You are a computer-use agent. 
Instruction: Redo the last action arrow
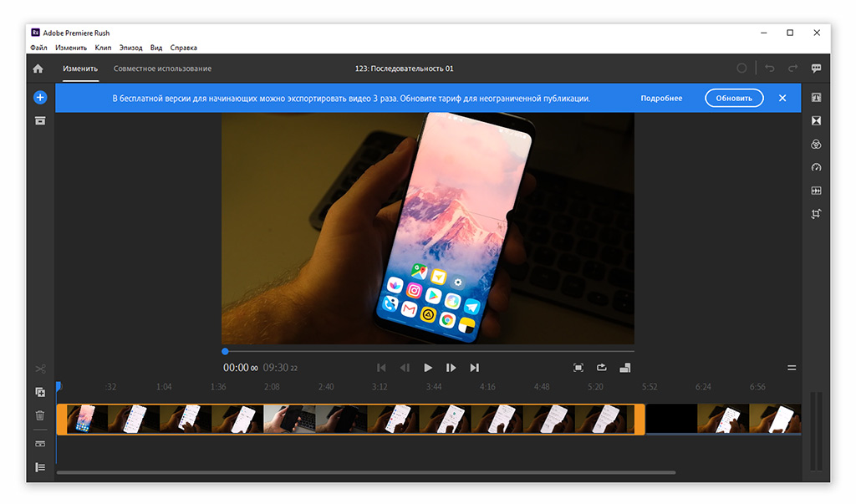click(x=792, y=69)
